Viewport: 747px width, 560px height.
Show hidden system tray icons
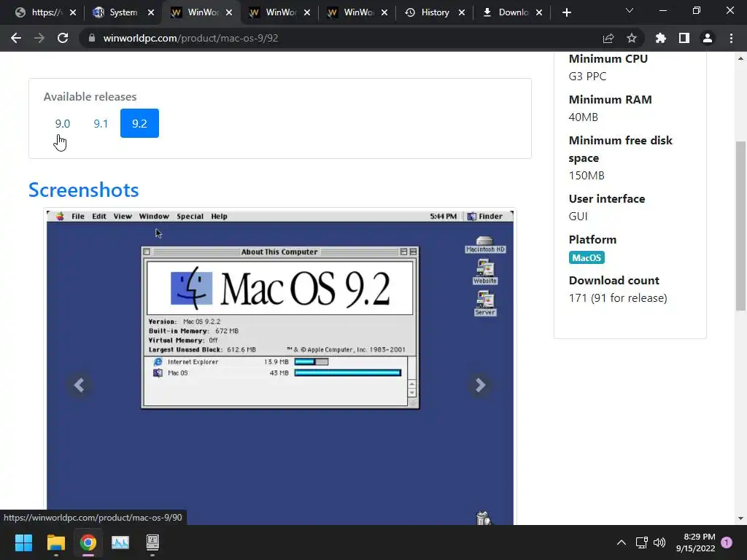tap(622, 542)
